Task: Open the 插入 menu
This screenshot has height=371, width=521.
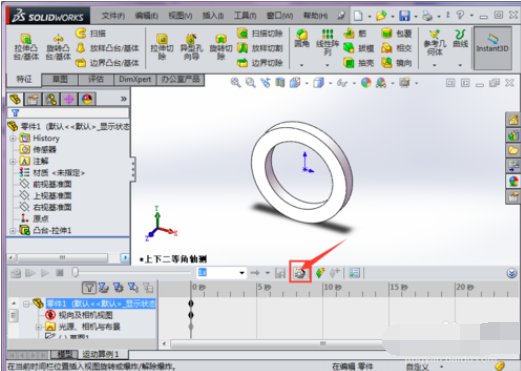Action: pyautogui.click(x=213, y=15)
